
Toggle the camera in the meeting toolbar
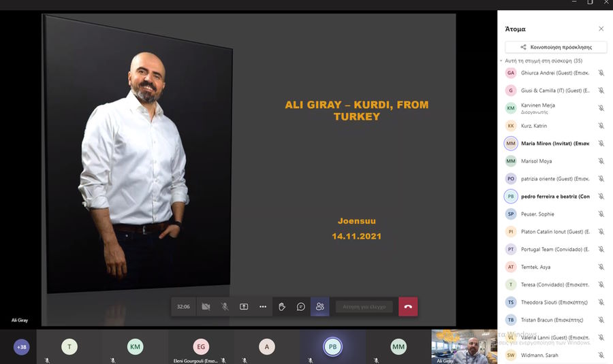[x=206, y=307]
